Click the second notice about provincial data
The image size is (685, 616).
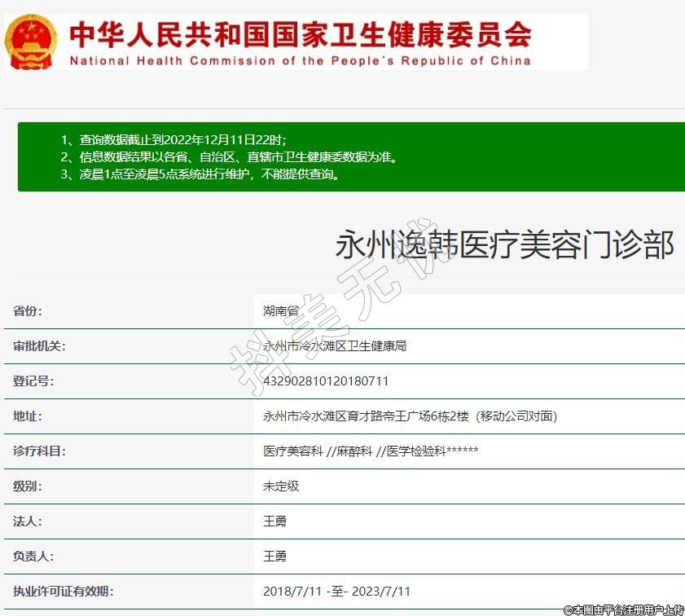[229, 156]
